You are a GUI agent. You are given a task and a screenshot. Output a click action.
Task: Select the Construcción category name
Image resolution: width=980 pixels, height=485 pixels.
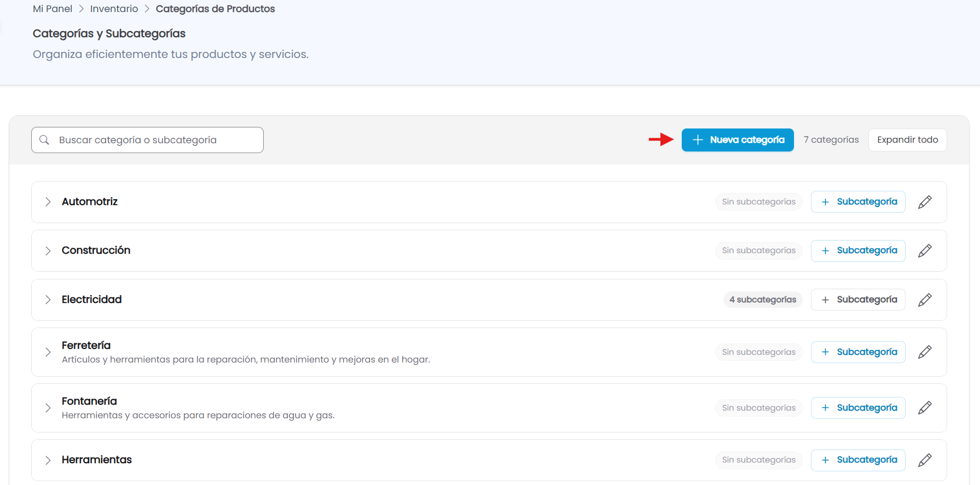coord(96,250)
